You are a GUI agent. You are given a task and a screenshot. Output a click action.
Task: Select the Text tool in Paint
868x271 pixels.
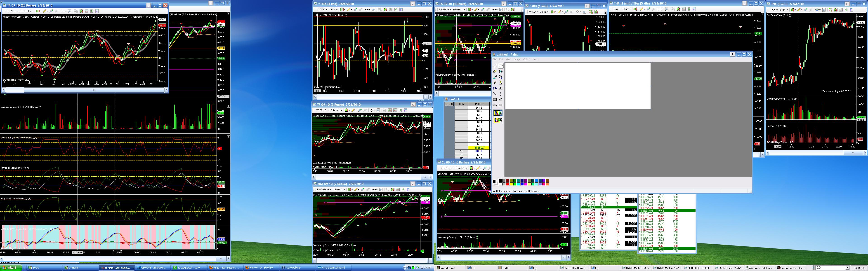[x=501, y=88]
